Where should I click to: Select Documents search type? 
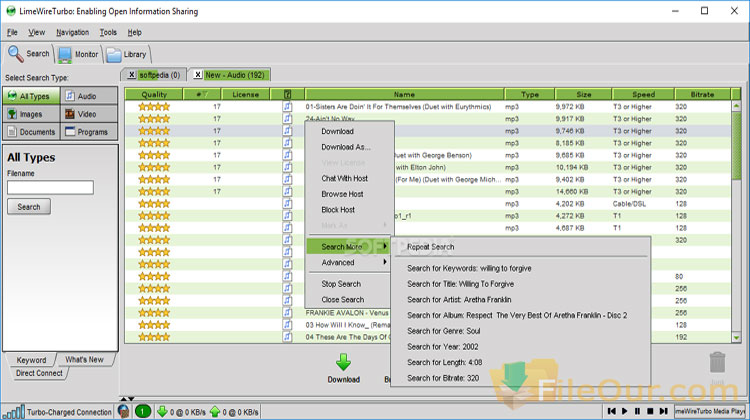coord(32,132)
